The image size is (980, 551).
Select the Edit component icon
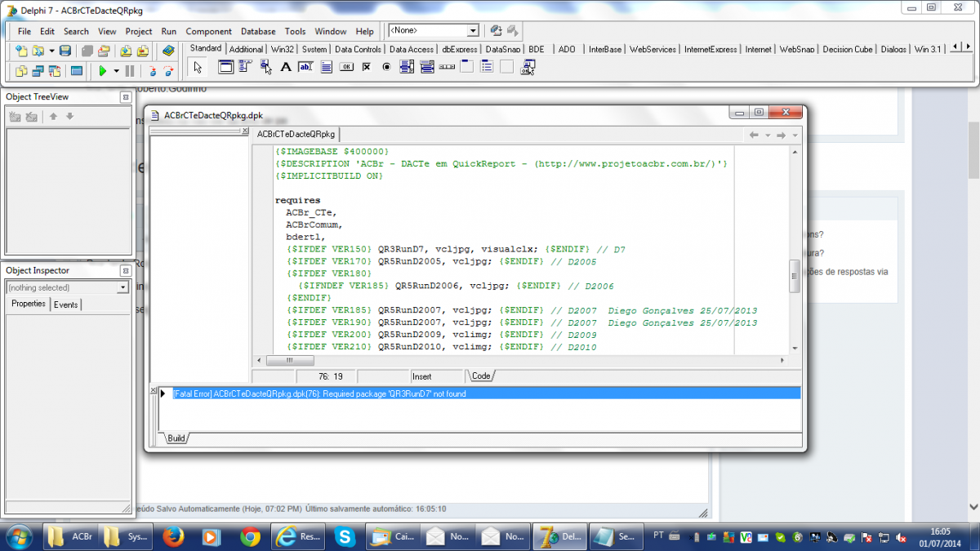[306, 67]
